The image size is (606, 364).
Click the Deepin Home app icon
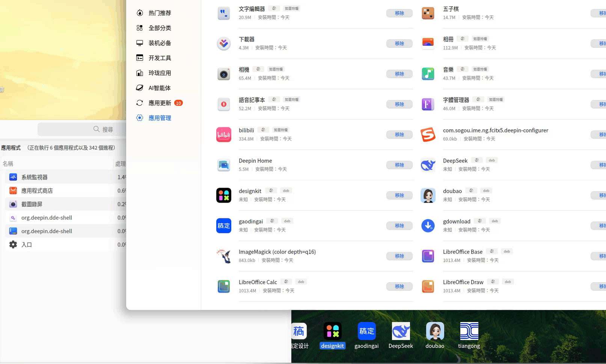(224, 165)
